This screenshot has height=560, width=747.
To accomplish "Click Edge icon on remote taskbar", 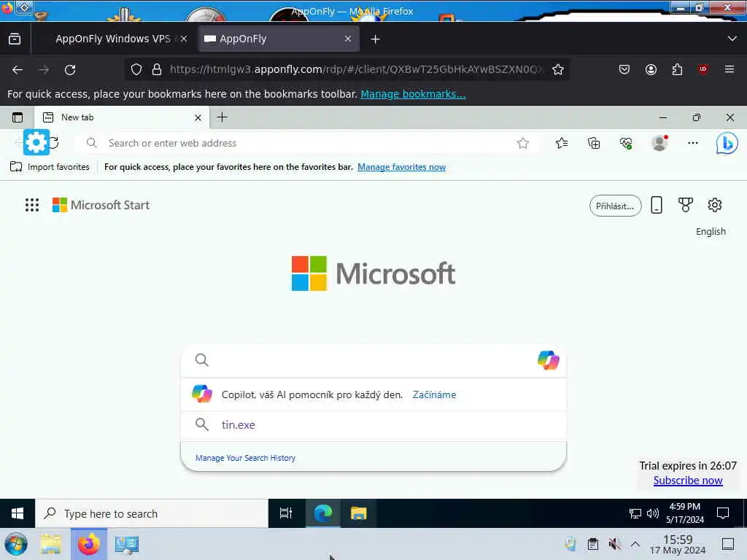I will (323, 513).
